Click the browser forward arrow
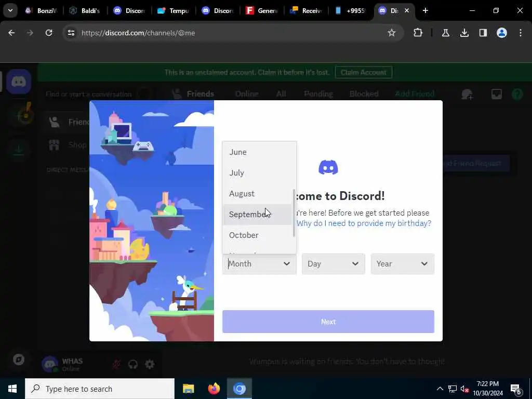The image size is (532, 399). 30,33
